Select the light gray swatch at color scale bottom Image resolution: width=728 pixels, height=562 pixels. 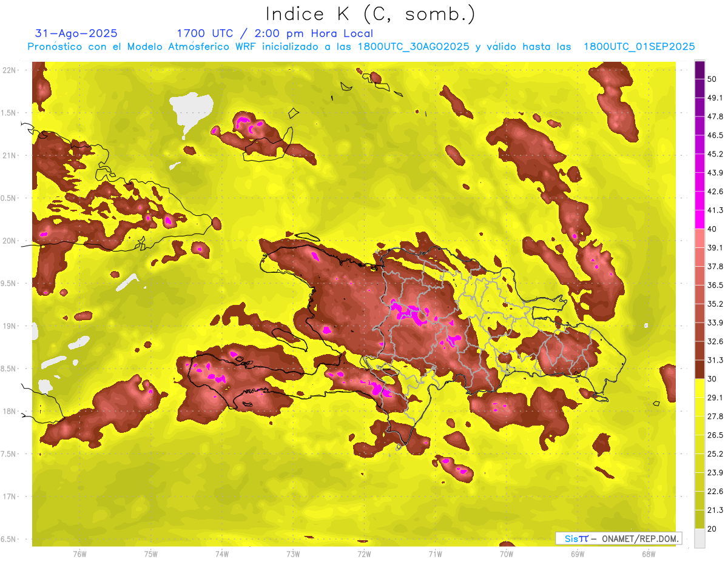[699, 538]
